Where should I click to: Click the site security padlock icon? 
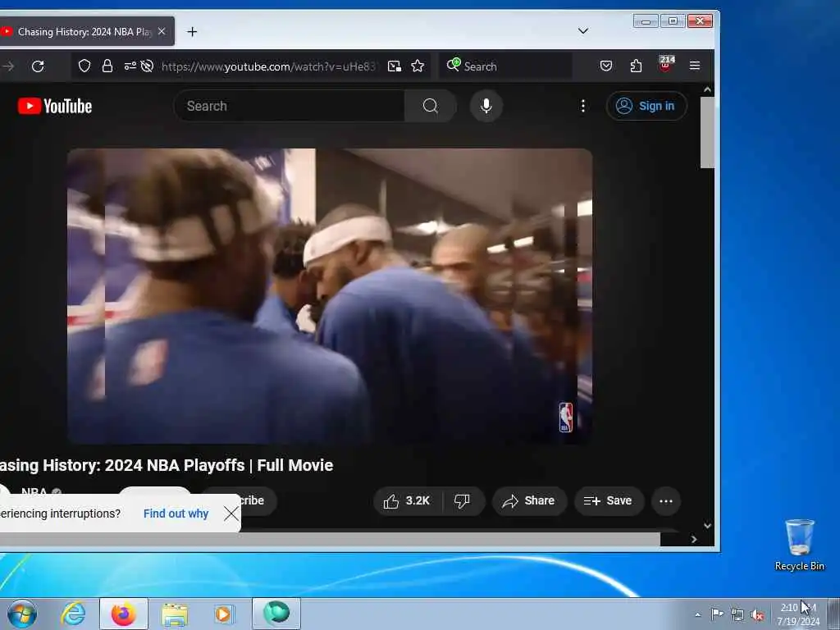pos(107,66)
